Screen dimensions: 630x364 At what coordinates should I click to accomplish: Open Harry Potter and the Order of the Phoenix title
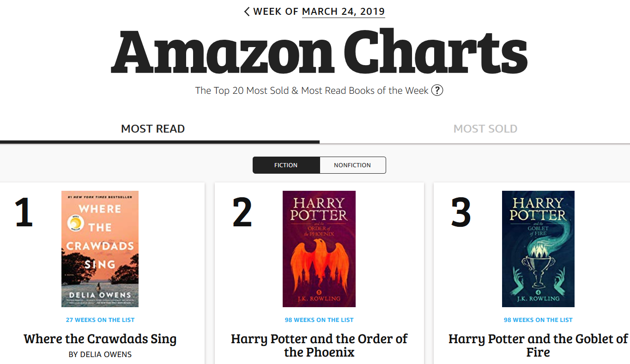tap(319, 346)
